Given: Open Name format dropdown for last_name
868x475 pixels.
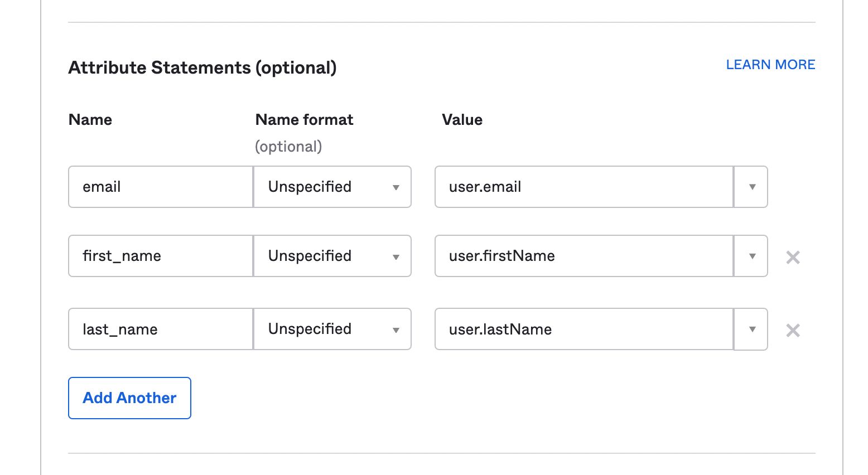Looking at the screenshot, I should (x=332, y=329).
